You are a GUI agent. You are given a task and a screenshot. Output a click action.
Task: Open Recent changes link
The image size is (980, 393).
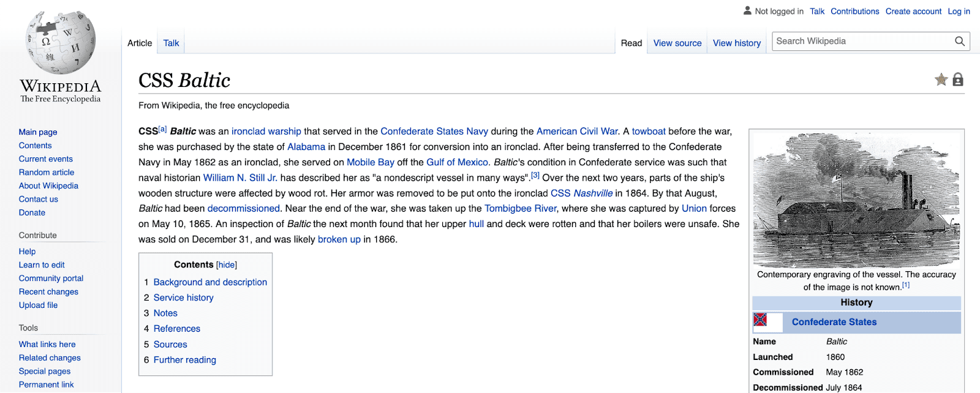click(x=48, y=291)
